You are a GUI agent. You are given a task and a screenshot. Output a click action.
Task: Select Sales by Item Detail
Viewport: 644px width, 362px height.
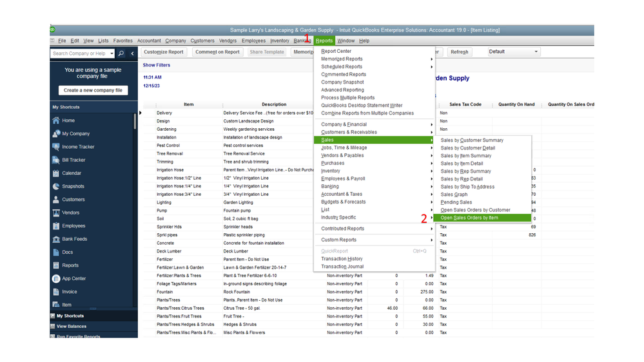coord(462,164)
